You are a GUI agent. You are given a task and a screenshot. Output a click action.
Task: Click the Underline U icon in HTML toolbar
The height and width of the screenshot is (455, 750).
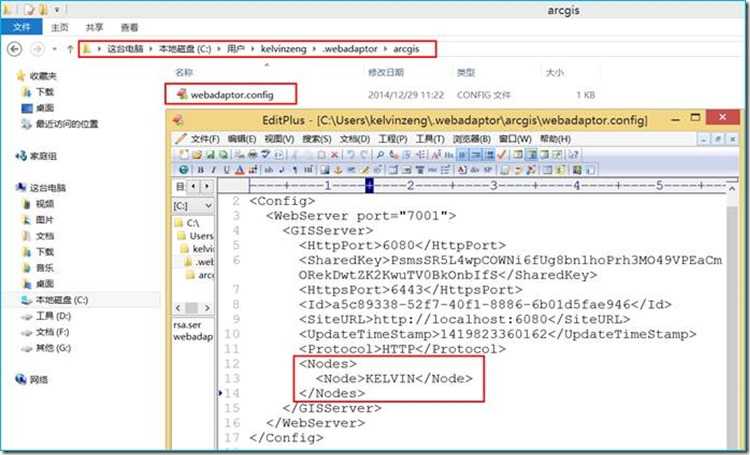pyautogui.click(x=227, y=170)
